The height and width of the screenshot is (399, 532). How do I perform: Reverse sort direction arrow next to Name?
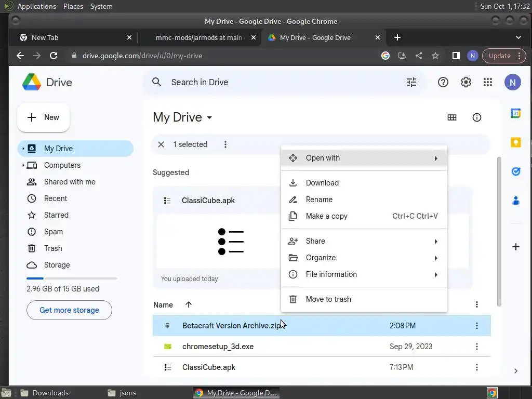189,304
